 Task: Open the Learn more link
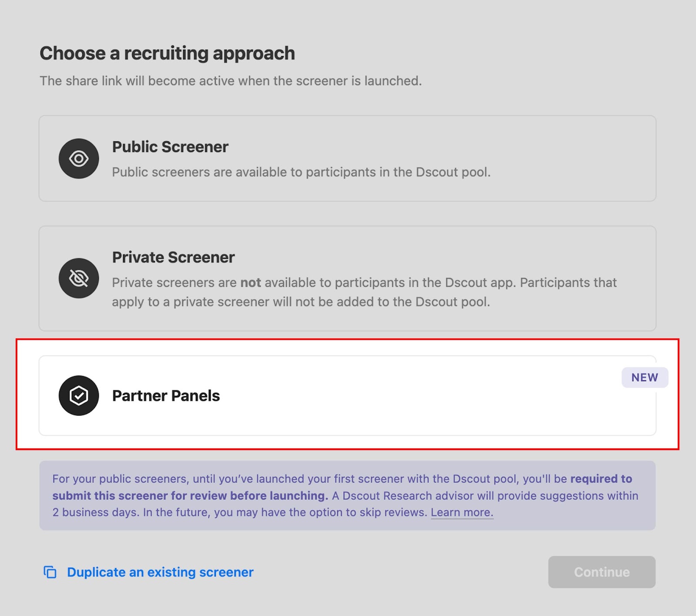[462, 512]
